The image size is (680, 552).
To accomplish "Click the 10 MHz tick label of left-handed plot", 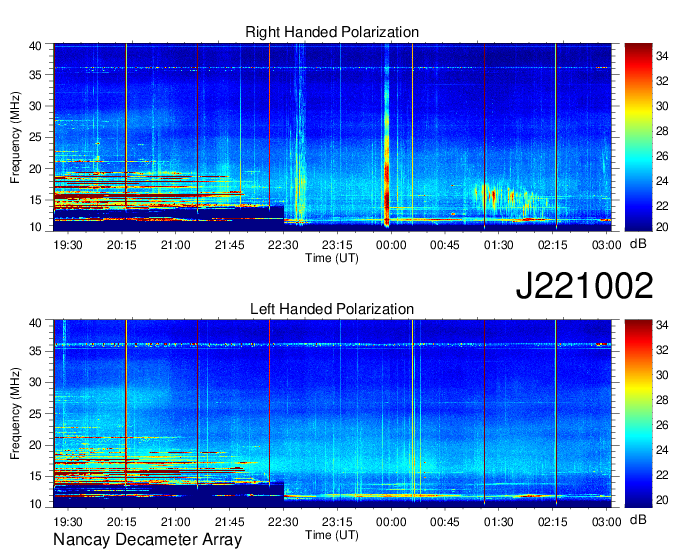I will (x=35, y=503).
